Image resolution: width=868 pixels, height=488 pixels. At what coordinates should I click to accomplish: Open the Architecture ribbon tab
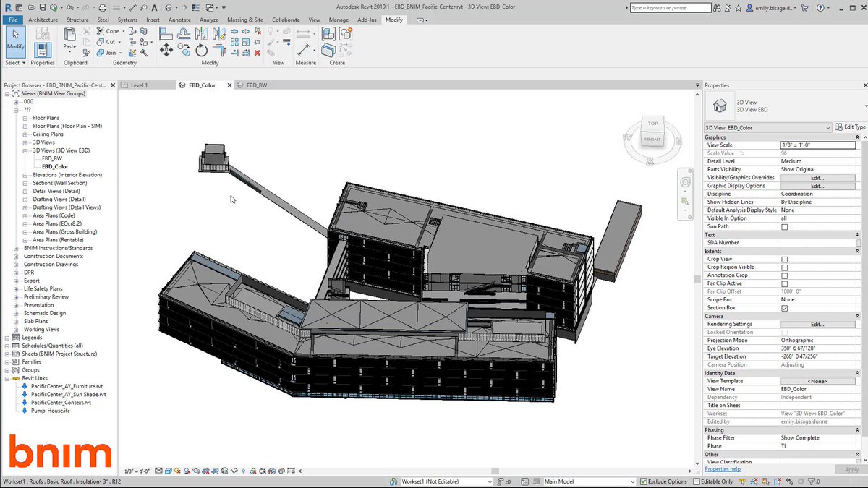tap(43, 20)
